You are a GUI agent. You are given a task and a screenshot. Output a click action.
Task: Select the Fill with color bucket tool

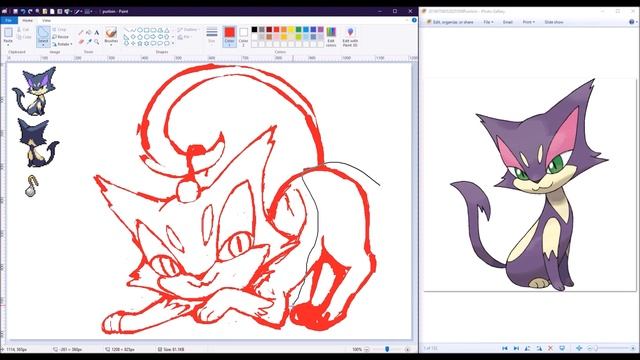click(89, 32)
